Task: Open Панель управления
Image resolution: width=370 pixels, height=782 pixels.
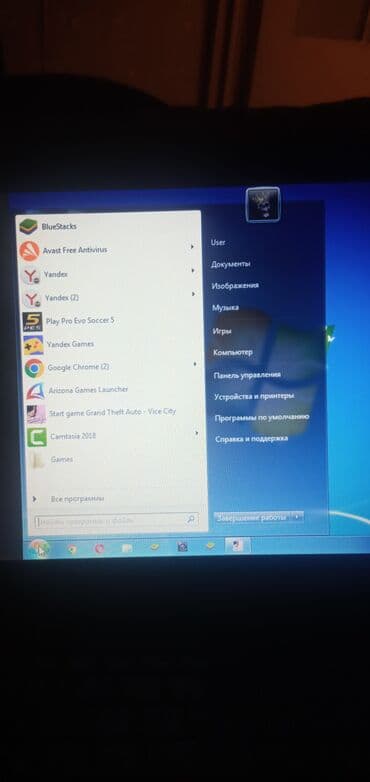Action: click(x=247, y=375)
